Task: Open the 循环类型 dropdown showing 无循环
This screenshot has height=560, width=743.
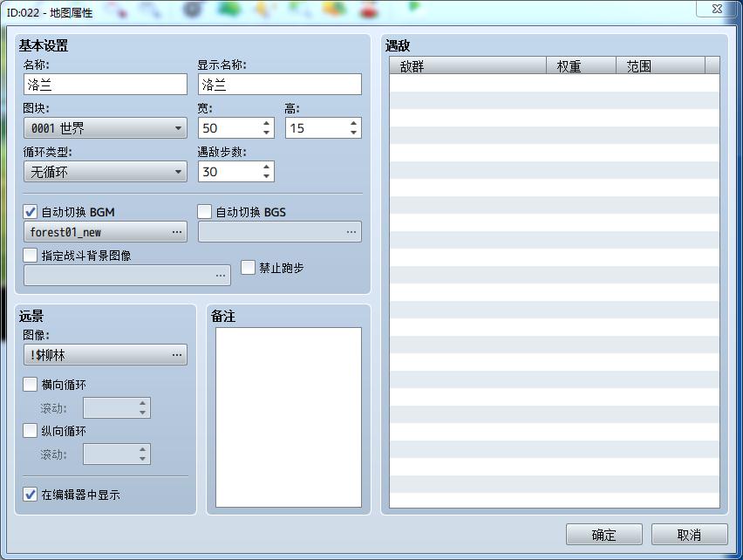Action: coord(106,172)
